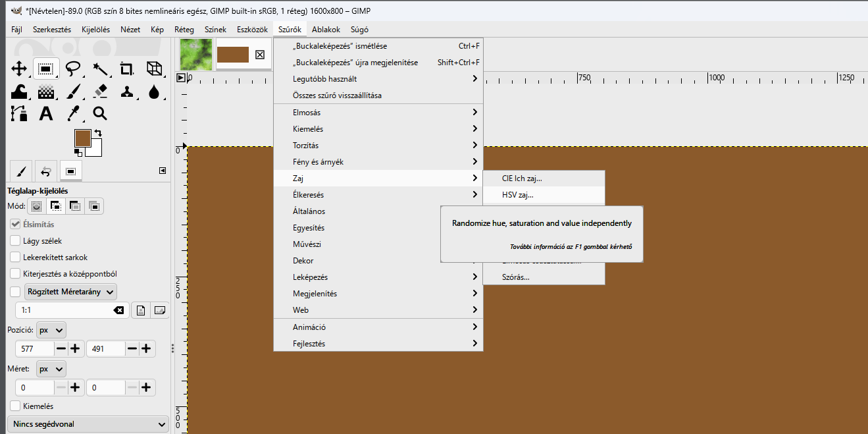The height and width of the screenshot is (434, 868).
Task: Swap foreground and background colors
Action: pyautogui.click(x=98, y=133)
